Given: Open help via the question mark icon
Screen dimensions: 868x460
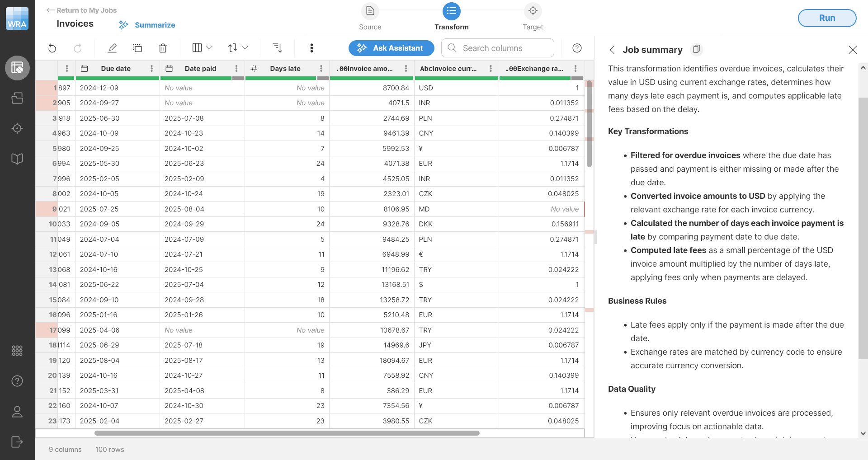Looking at the screenshot, I should tap(577, 48).
